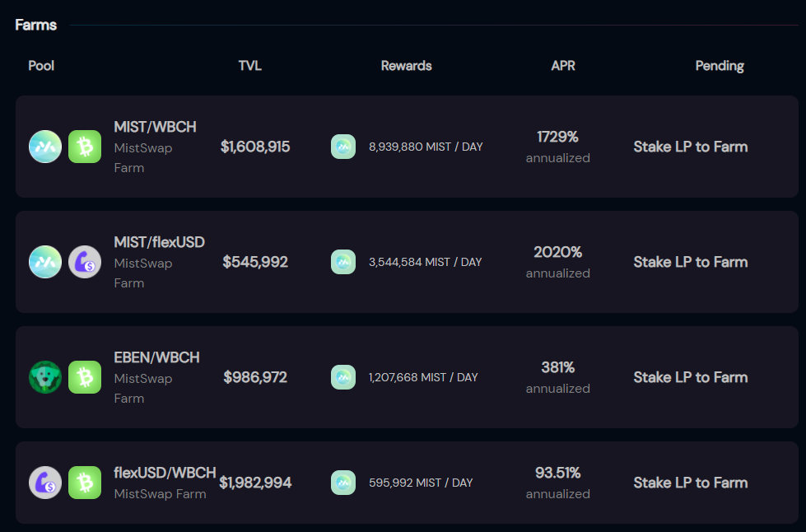The width and height of the screenshot is (806, 532).
Task: Click the 93.51% APR value
Action: pyautogui.click(x=557, y=473)
